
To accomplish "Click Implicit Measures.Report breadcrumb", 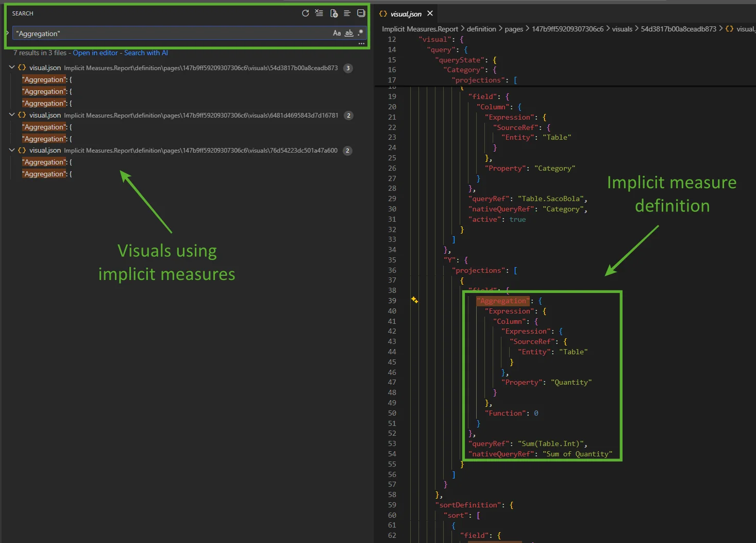I will (x=420, y=29).
